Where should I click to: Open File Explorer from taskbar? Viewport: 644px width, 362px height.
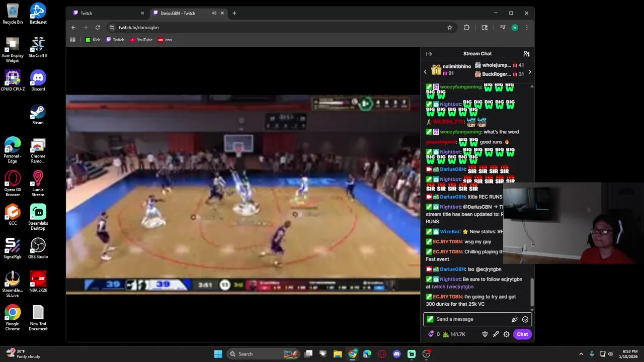(338, 354)
